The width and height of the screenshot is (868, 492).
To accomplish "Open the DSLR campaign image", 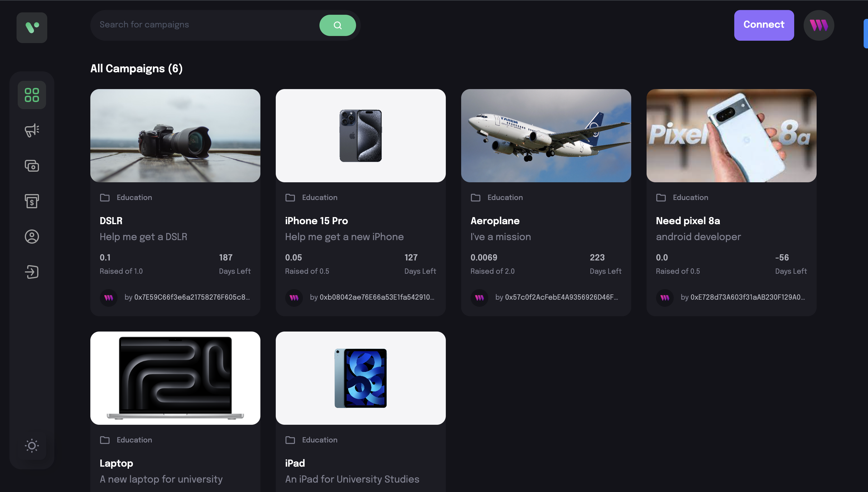I will point(175,135).
